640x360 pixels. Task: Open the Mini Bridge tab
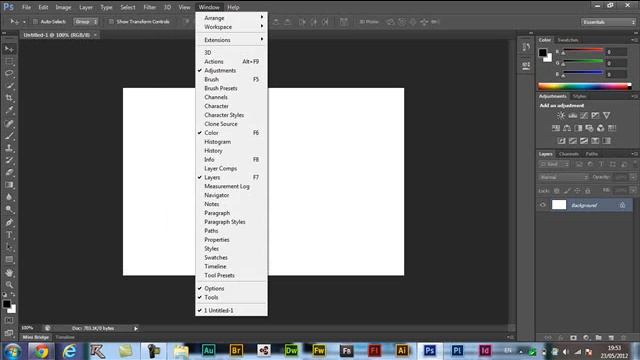36,337
